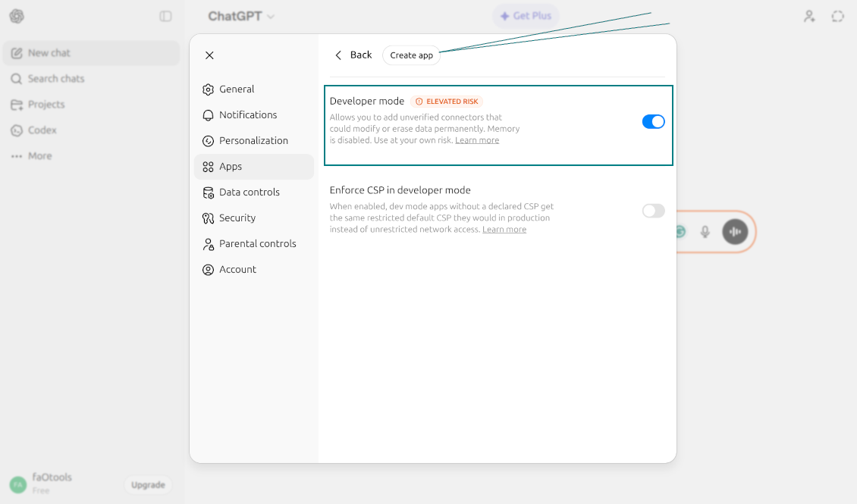Viewport: 857px width, 504px height.
Task: Open the Learn more link under Developer mode
Action: [x=477, y=139]
